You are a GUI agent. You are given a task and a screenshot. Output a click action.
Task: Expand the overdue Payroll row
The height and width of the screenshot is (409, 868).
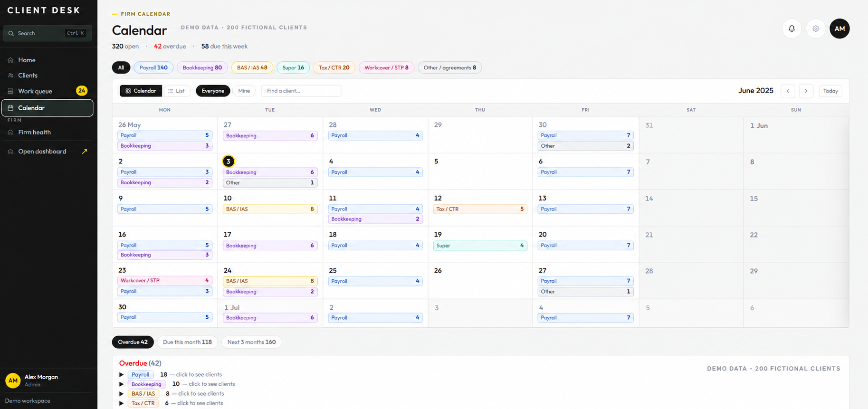click(x=121, y=375)
